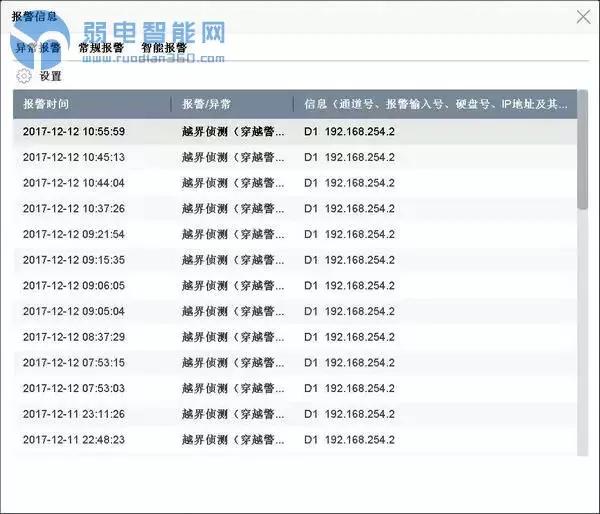Click the settings gear icon
Screen dimensions: 600x514
coord(24,76)
